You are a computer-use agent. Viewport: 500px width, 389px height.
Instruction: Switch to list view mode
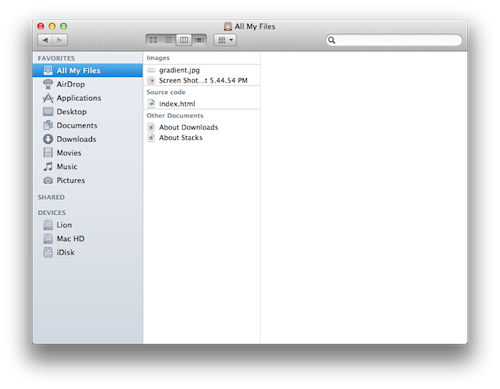[168, 40]
